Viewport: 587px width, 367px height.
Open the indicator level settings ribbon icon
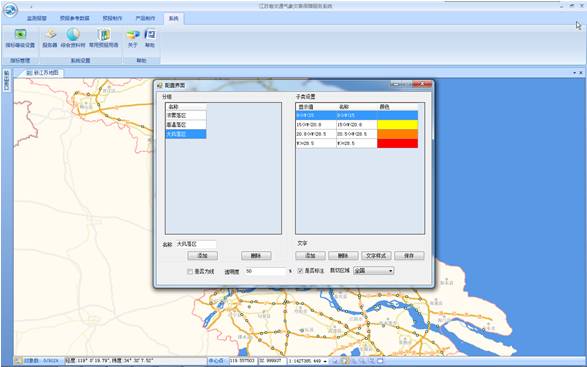[20, 38]
